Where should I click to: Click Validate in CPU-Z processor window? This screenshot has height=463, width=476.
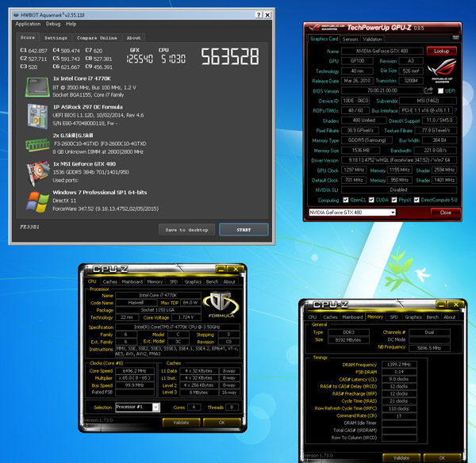point(181,423)
